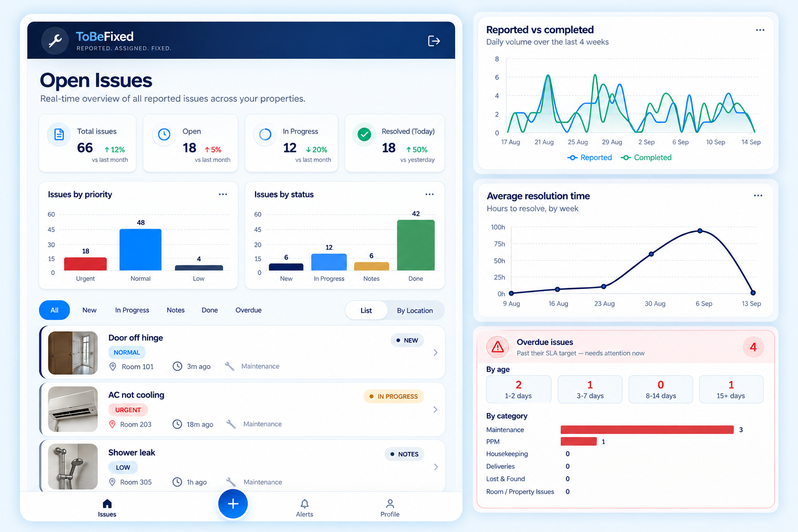Click the 3-7 days overdue card
The height and width of the screenshot is (532, 798).
(590, 389)
